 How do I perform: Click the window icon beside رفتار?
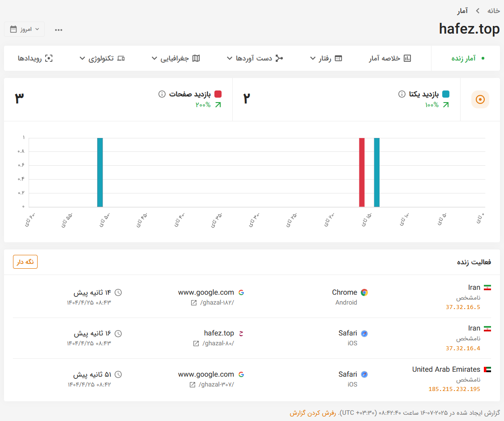(338, 58)
